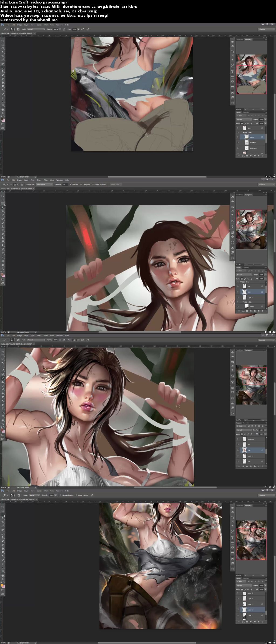This screenshot has width=276, height=644.
Task: Click Photoshop Ps logo in 02:30:05 frame
Action: click(2, 491)
